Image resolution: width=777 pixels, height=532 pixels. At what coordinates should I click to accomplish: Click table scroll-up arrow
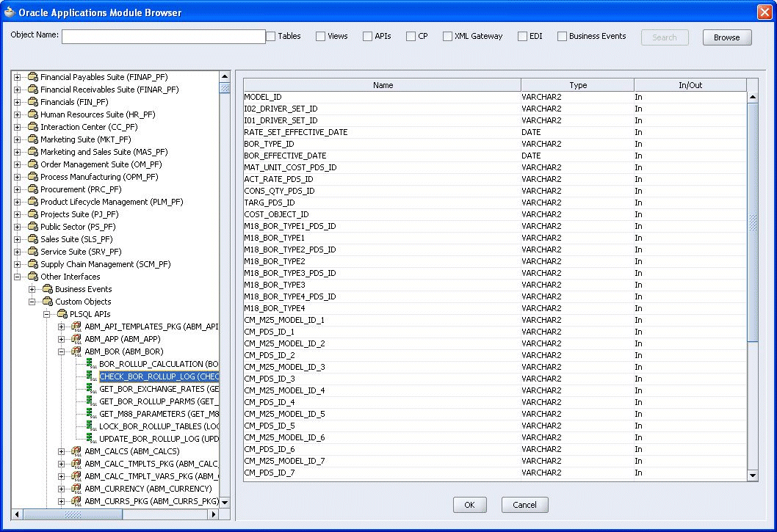[752, 97]
